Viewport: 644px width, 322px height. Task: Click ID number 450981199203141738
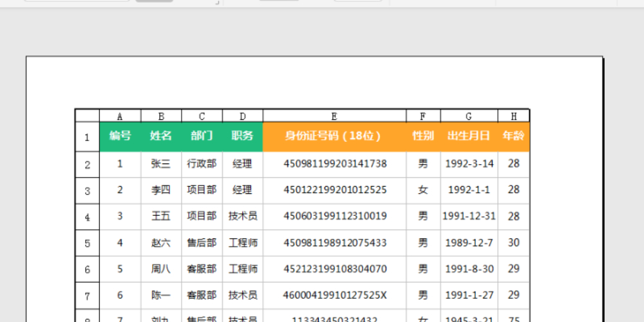point(335,164)
